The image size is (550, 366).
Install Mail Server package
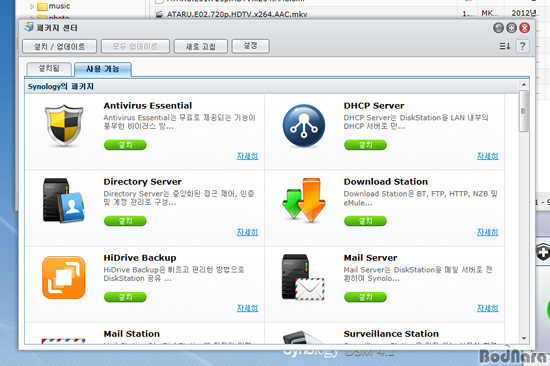coord(365,297)
